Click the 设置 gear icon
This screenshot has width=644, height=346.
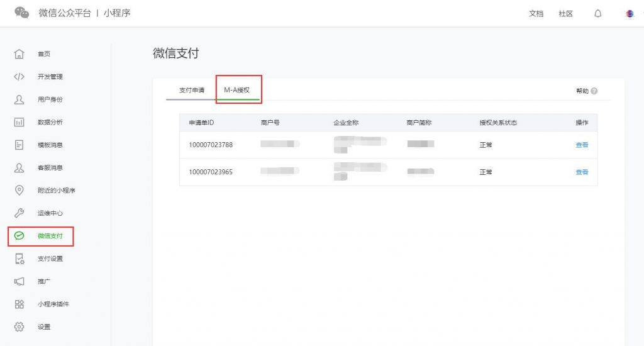click(19, 326)
